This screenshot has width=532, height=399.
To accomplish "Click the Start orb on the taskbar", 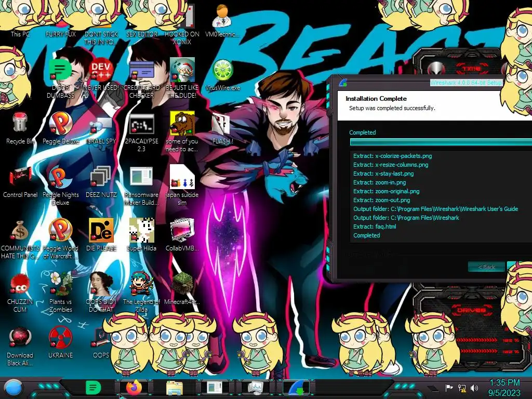I will [x=13, y=388].
